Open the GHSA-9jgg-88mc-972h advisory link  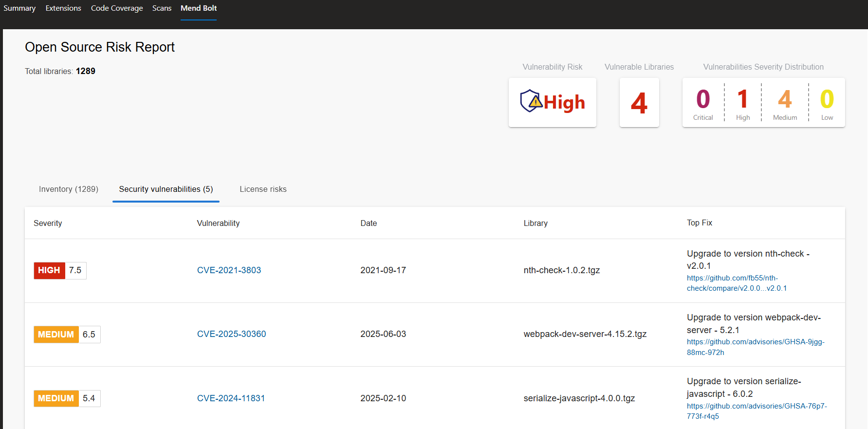(x=755, y=347)
